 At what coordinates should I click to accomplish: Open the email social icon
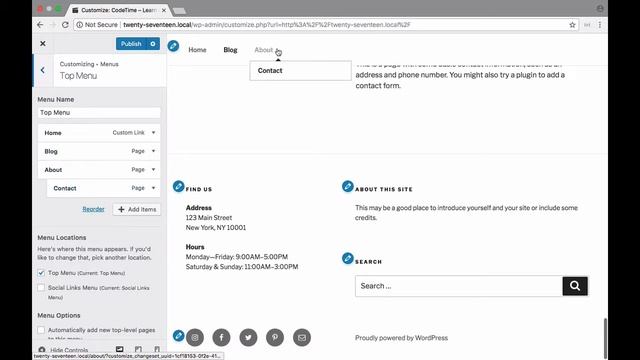[x=302, y=338]
